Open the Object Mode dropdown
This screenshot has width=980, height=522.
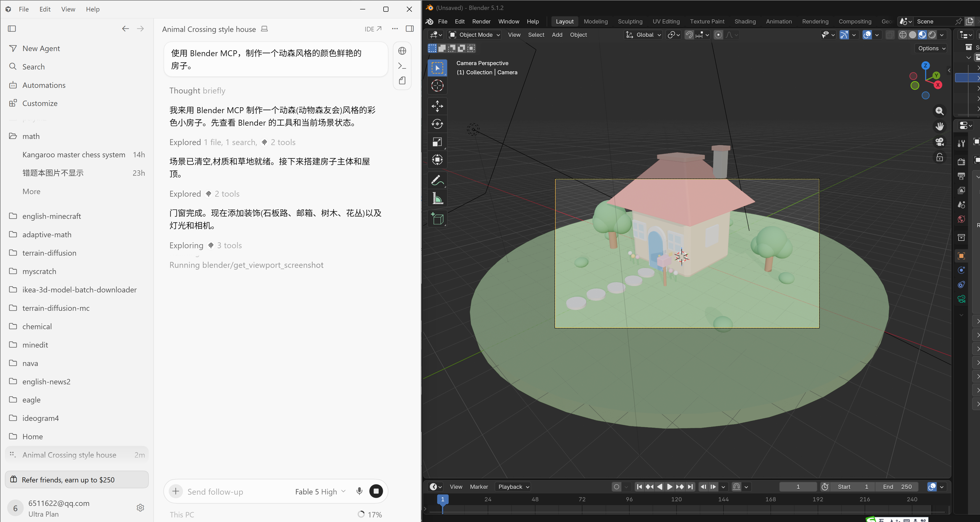pyautogui.click(x=474, y=35)
